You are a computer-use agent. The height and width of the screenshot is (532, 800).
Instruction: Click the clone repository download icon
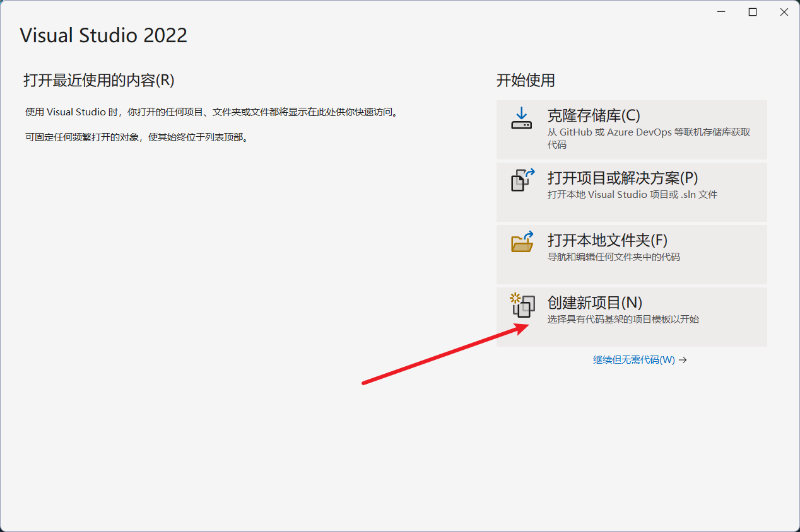click(522, 118)
